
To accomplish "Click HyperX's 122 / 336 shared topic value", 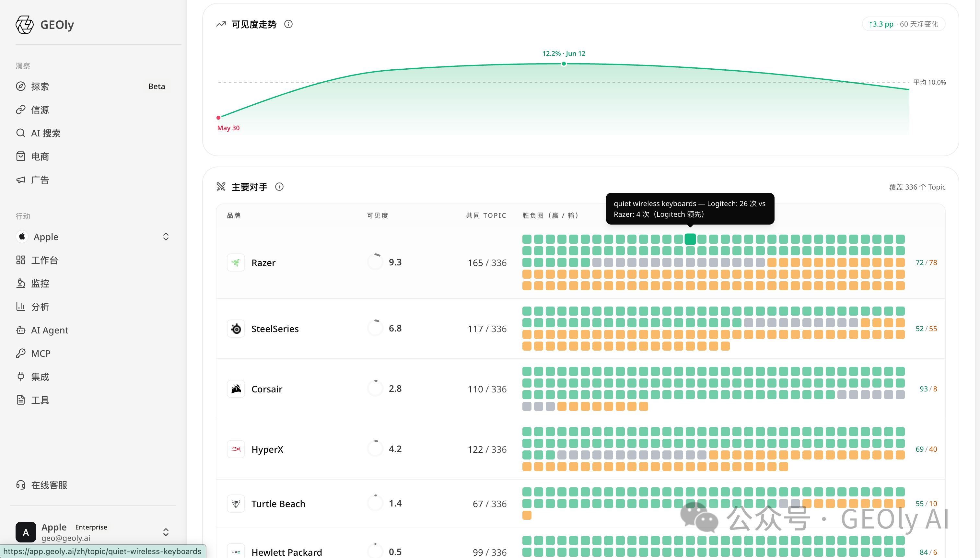I will click(x=487, y=449).
